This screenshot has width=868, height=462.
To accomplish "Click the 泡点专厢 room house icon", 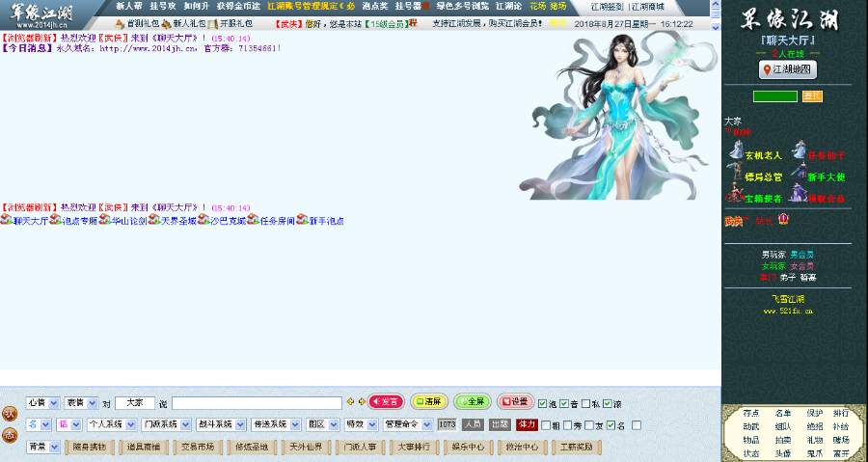I will click(x=55, y=220).
